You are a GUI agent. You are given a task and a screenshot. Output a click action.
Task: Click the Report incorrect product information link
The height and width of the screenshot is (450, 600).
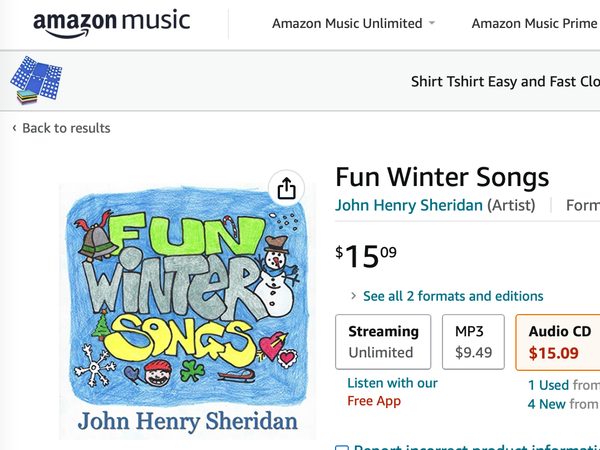pyautogui.click(x=476, y=447)
